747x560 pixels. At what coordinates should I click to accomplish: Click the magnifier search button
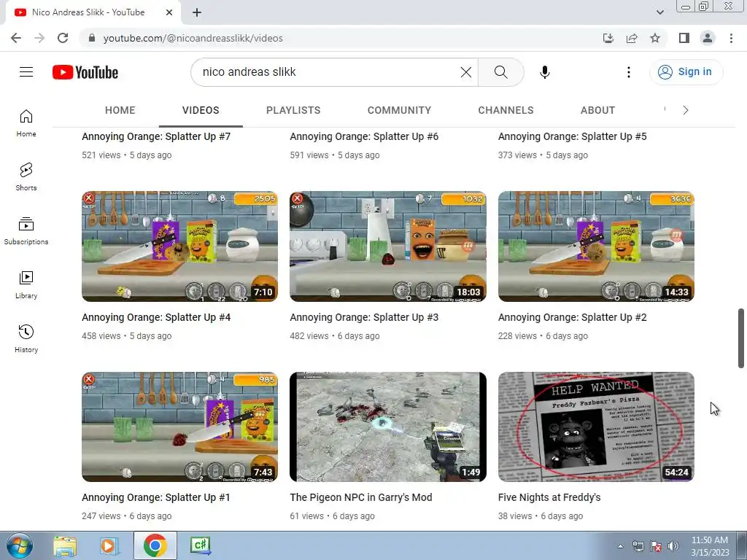point(500,72)
